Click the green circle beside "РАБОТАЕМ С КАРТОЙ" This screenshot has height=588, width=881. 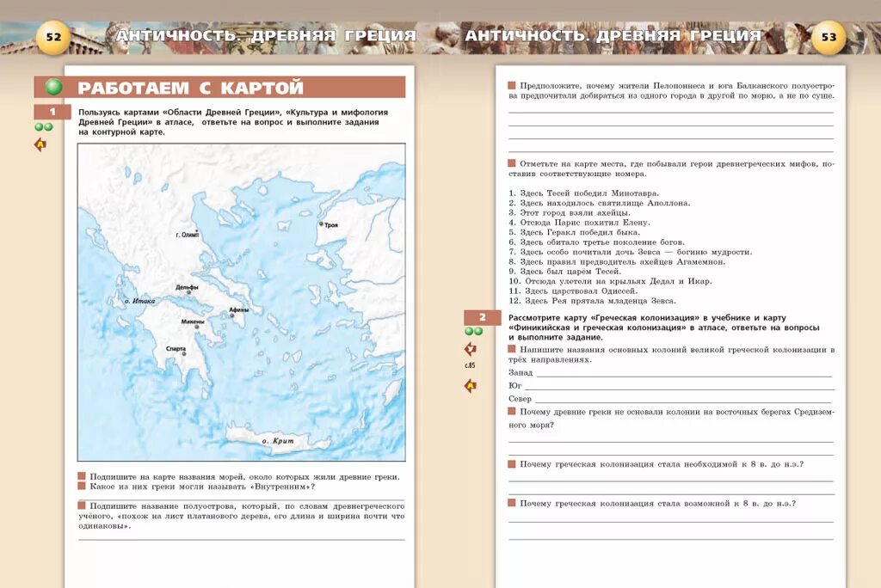tap(54, 87)
